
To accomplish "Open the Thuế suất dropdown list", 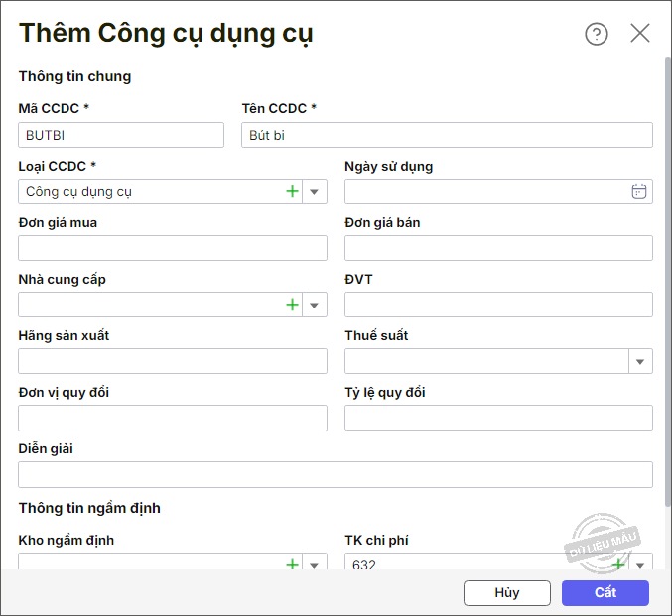I will [640, 361].
